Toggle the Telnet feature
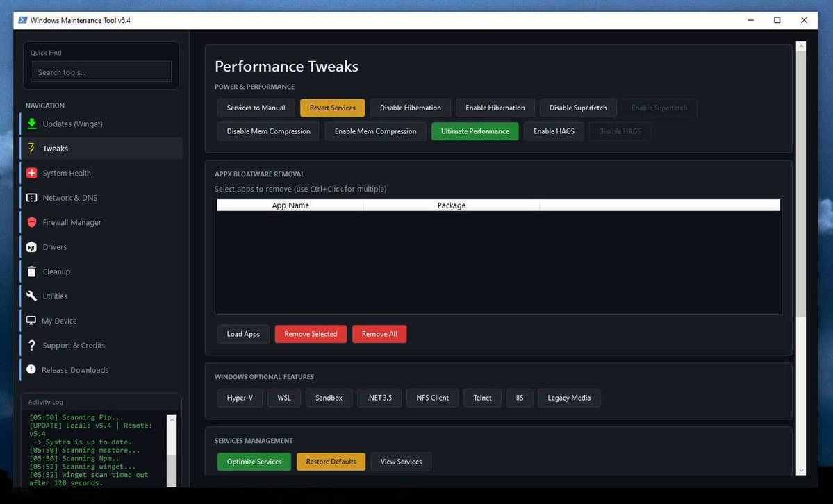 (x=482, y=398)
